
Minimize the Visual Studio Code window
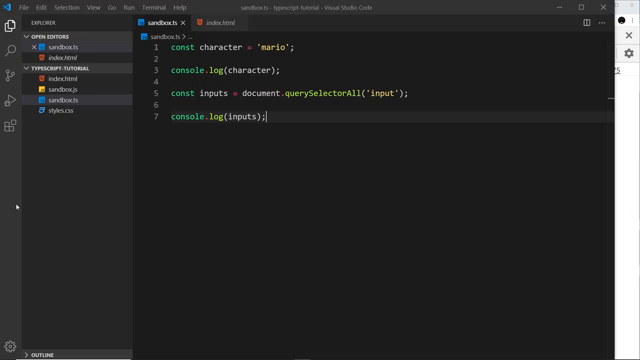pos(560,7)
